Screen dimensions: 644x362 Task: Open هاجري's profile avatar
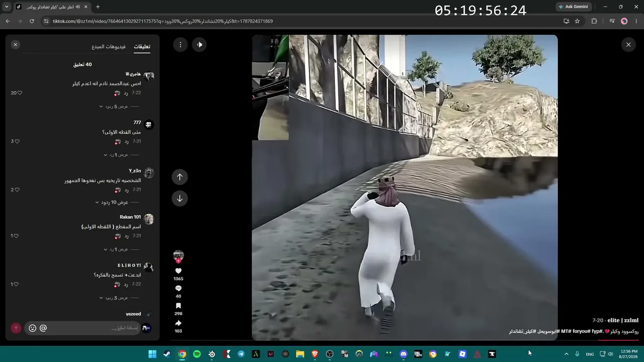[x=148, y=76]
